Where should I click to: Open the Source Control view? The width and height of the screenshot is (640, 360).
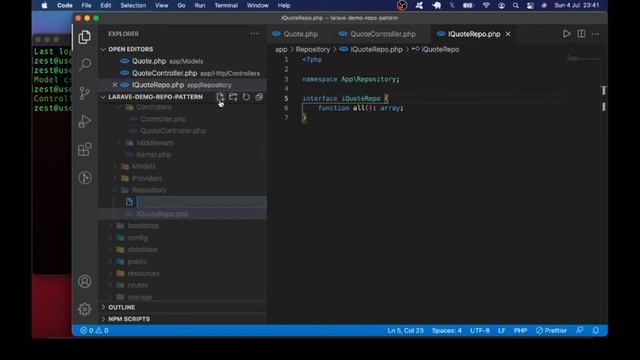click(x=84, y=93)
